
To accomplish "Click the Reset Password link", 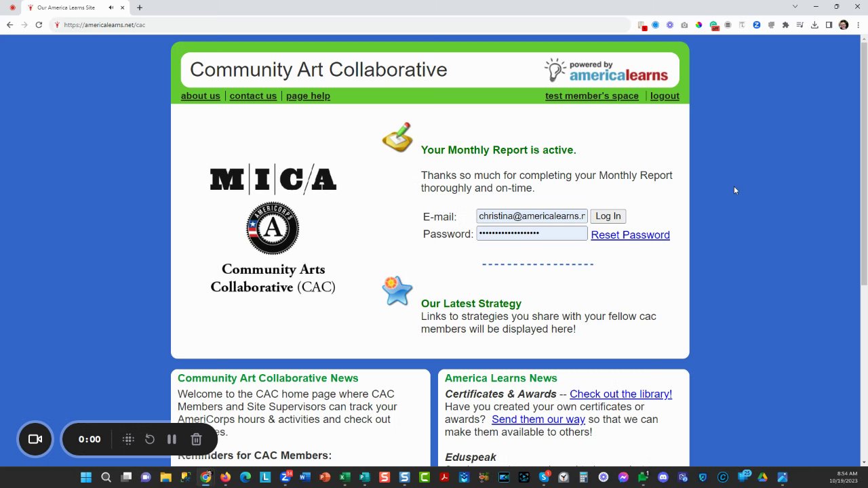I will click(630, 235).
